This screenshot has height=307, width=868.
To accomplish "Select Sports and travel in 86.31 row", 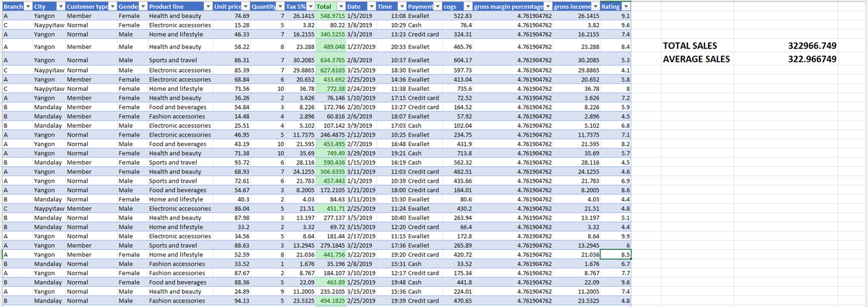I will click(179, 59).
